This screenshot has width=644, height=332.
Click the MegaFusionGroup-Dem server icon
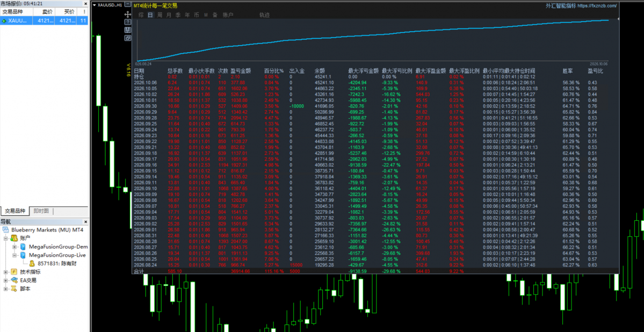[x=23, y=247]
